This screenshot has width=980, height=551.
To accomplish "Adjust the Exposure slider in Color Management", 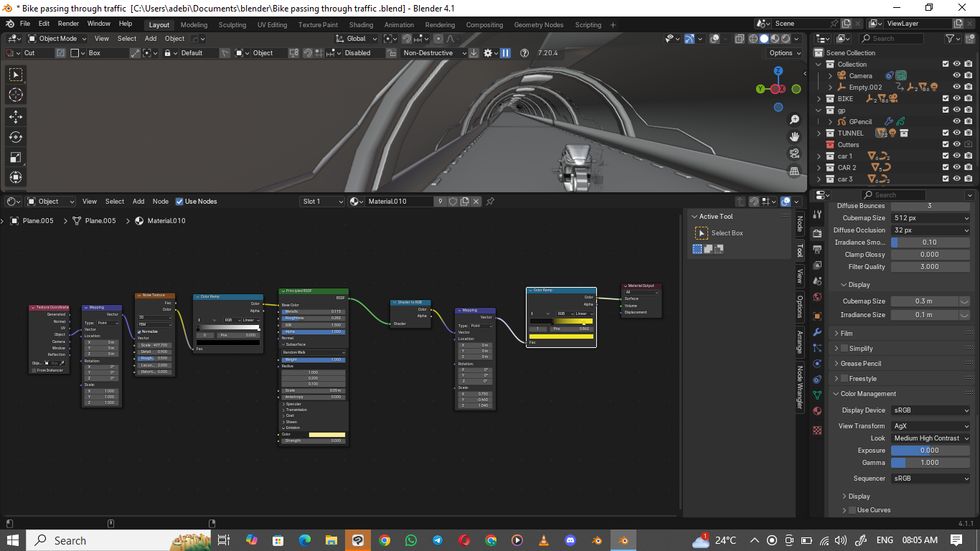I will 930,451.
